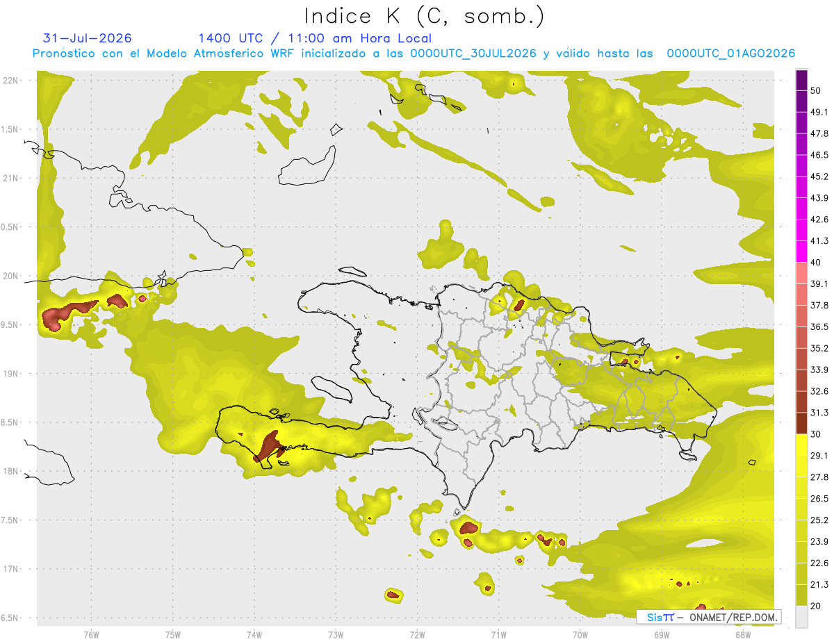Click the '1400 UTC / 11:00 am Hora Local' time
Screen dimensions: 834x644
(315, 38)
